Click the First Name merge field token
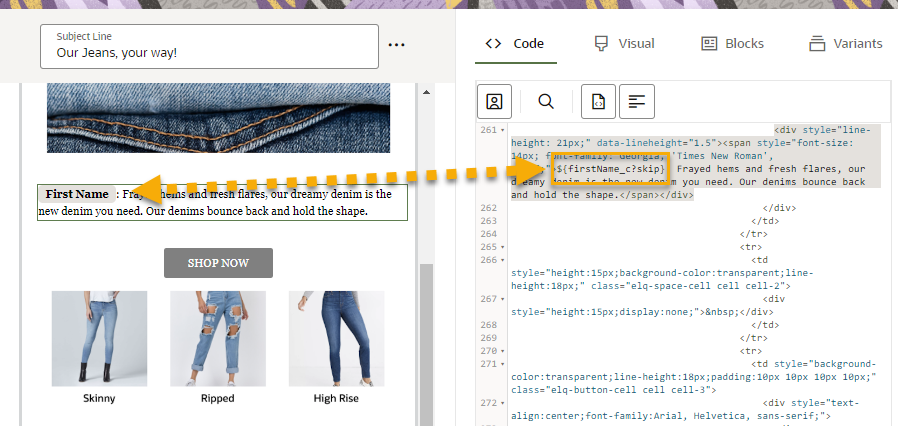Screen dimensions: 898x426 click(77, 194)
